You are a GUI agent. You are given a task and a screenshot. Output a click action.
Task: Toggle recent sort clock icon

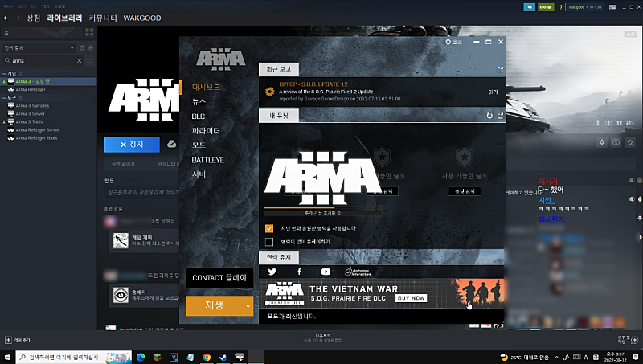coord(82,48)
